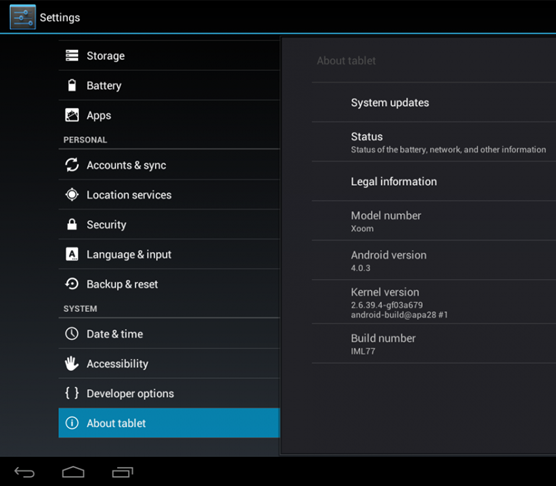This screenshot has height=486, width=556.
Task: Open Developer options
Action: pyautogui.click(x=169, y=393)
